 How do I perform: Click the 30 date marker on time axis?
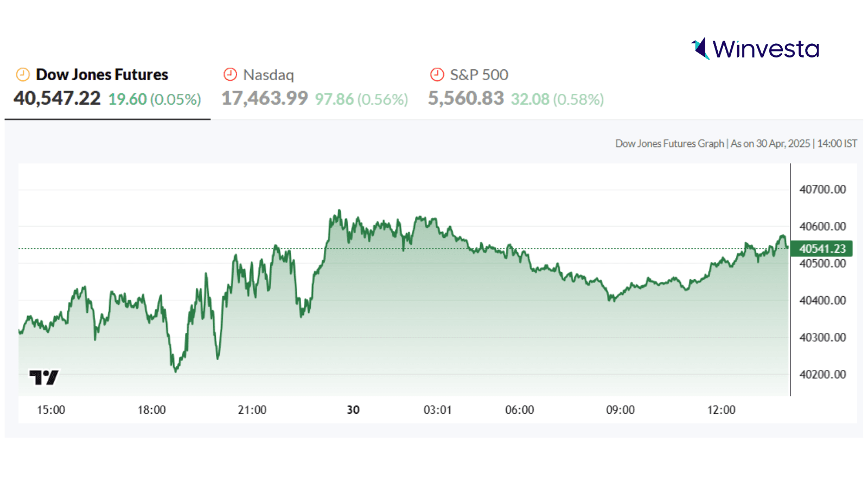click(353, 410)
